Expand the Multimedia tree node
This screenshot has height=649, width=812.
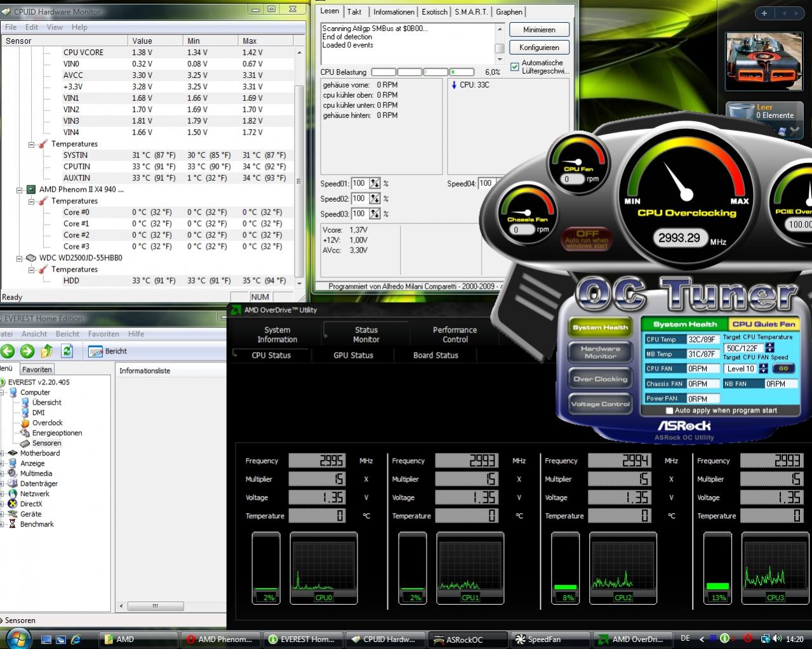pyautogui.click(x=3, y=473)
